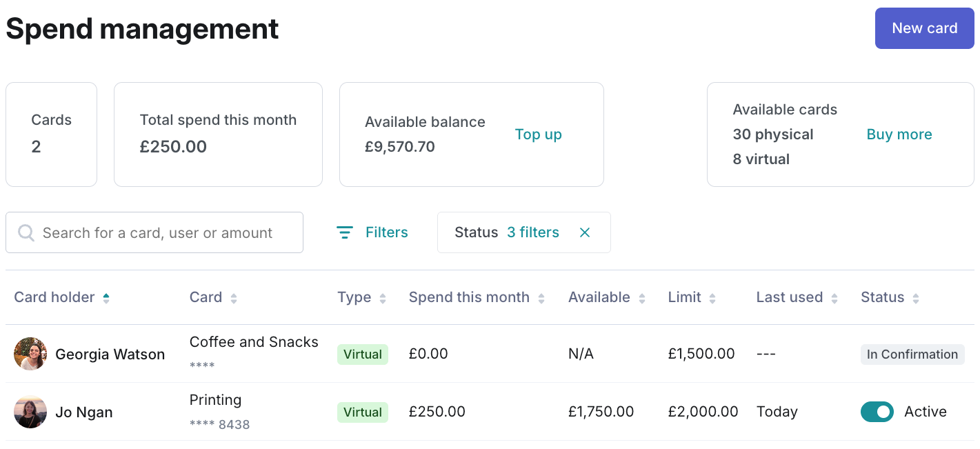Open Jo Ngan's Printing card row
This screenshot has width=980, height=449.
point(215,401)
